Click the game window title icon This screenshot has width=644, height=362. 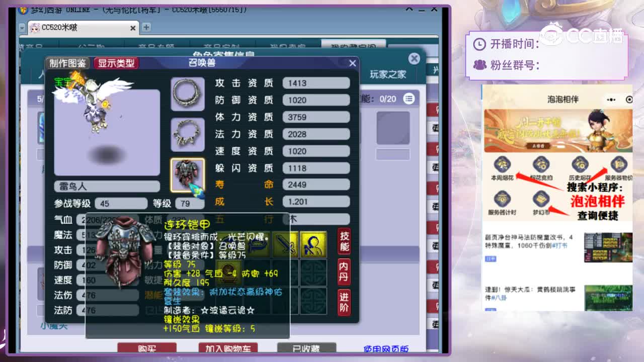(23, 10)
